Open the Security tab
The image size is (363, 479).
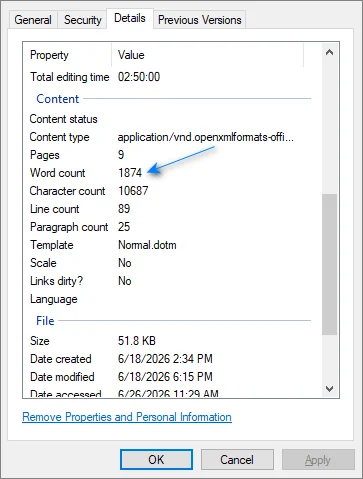pyautogui.click(x=82, y=20)
